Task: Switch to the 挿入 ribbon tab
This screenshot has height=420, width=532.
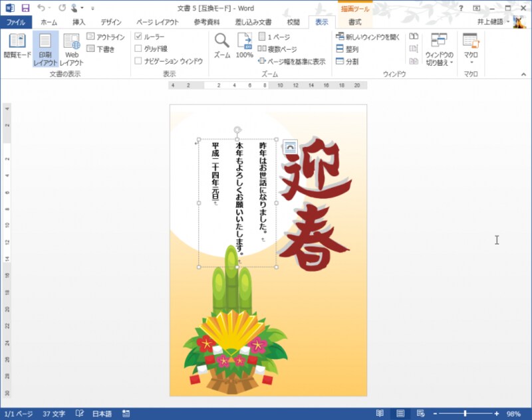Action: point(79,22)
